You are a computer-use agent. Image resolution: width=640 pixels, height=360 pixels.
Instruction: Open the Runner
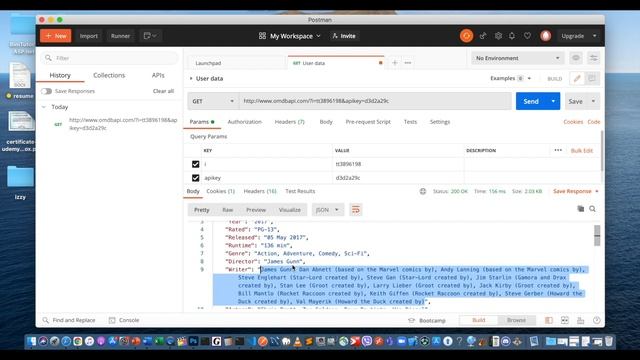pos(120,36)
